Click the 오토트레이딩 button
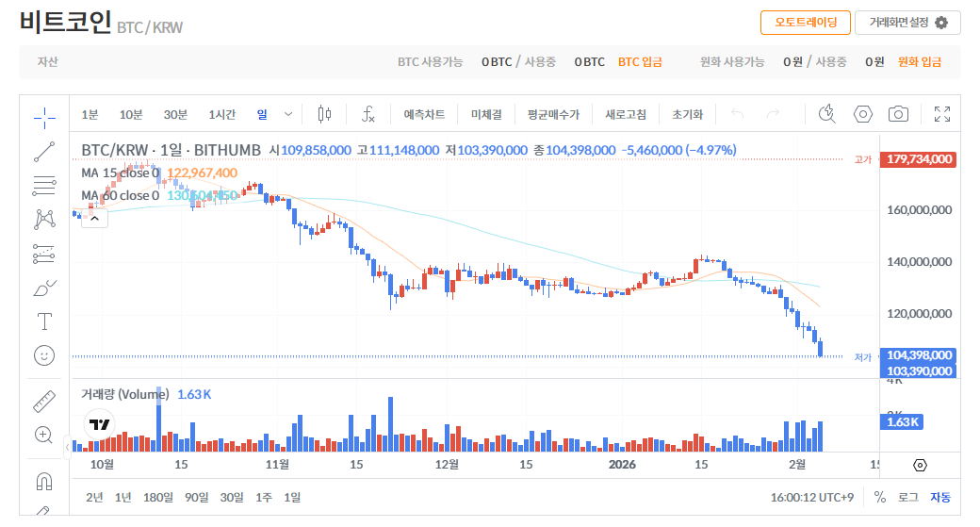The width and height of the screenshot is (980, 527). [805, 22]
